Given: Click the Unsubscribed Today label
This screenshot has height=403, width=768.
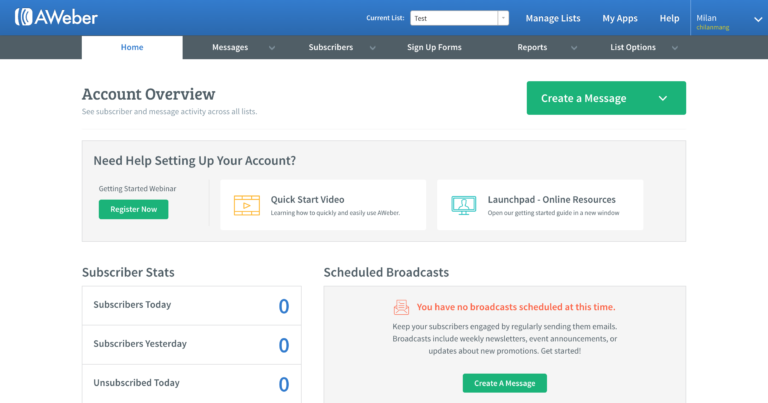Looking at the screenshot, I should pyautogui.click(x=137, y=383).
